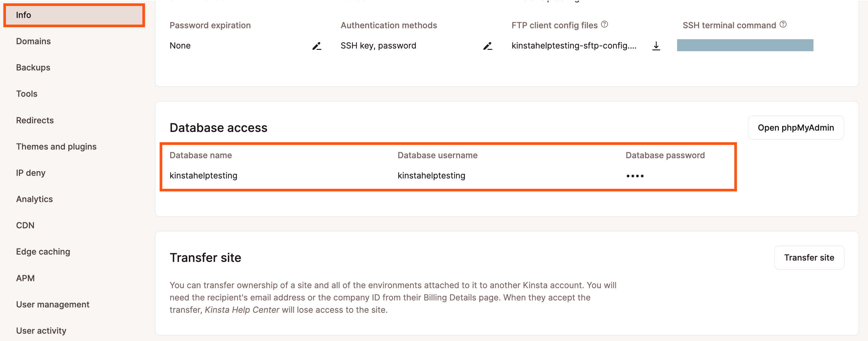Open the FTP client config files help tooltip

coord(604,24)
